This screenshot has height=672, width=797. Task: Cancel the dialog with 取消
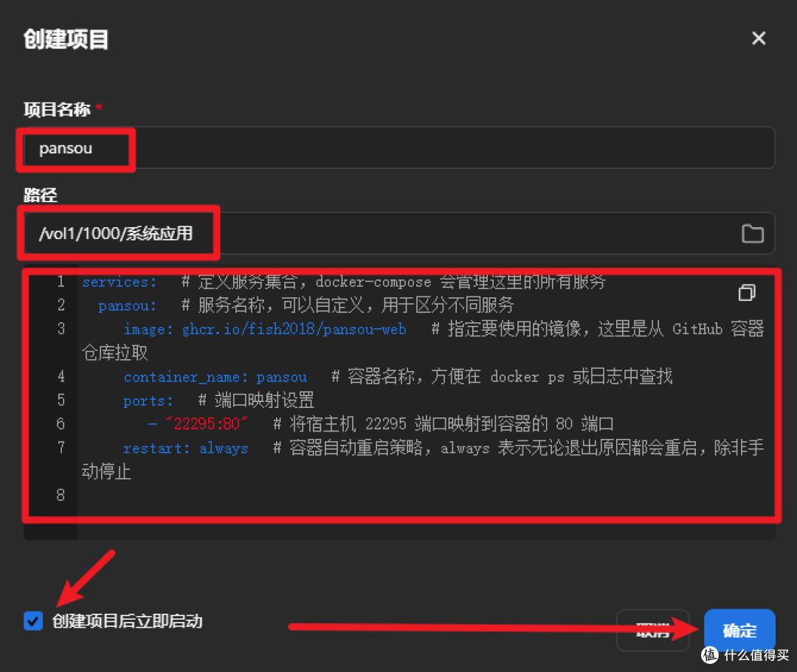(652, 631)
